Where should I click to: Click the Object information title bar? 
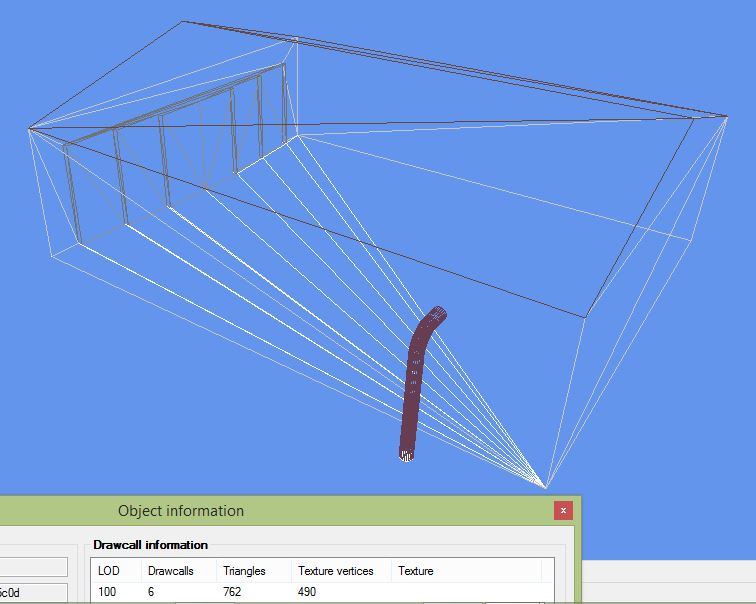coord(289,511)
